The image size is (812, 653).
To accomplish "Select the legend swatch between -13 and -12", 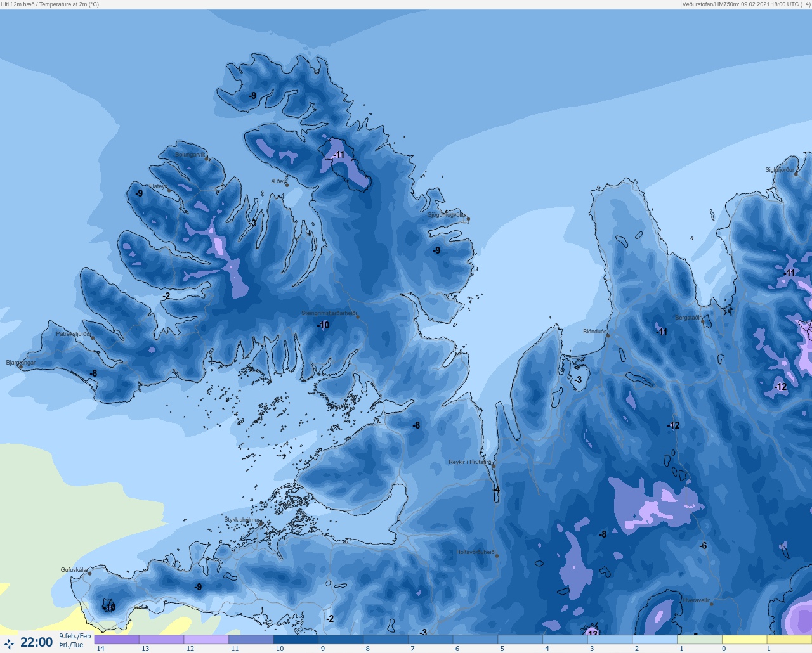I will pyautogui.click(x=161, y=640).
